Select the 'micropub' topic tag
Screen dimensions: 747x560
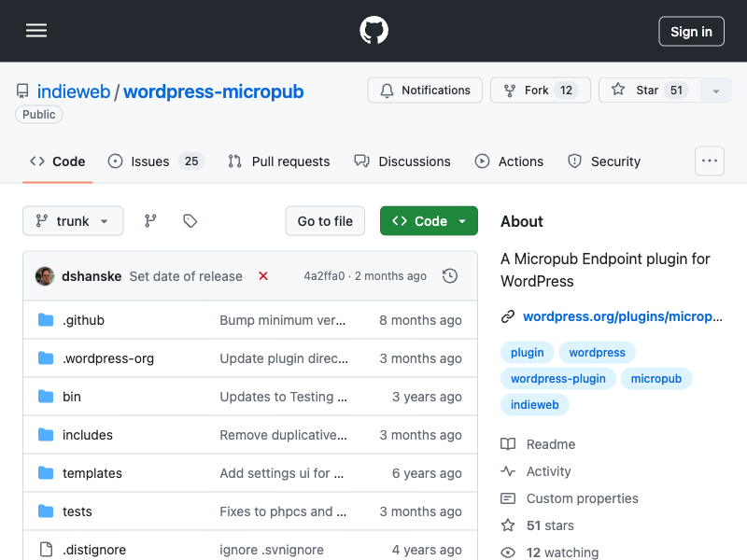[656, 379]
